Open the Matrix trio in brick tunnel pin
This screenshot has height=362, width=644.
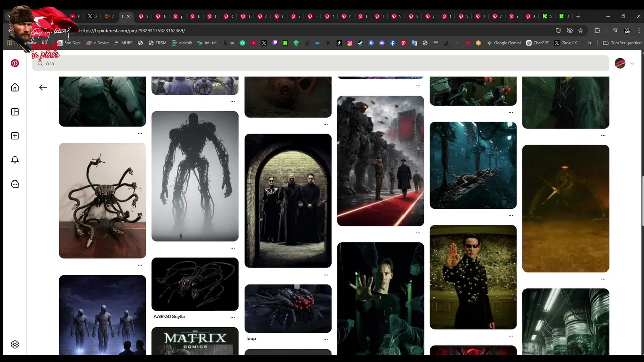[x=288, y=201]
